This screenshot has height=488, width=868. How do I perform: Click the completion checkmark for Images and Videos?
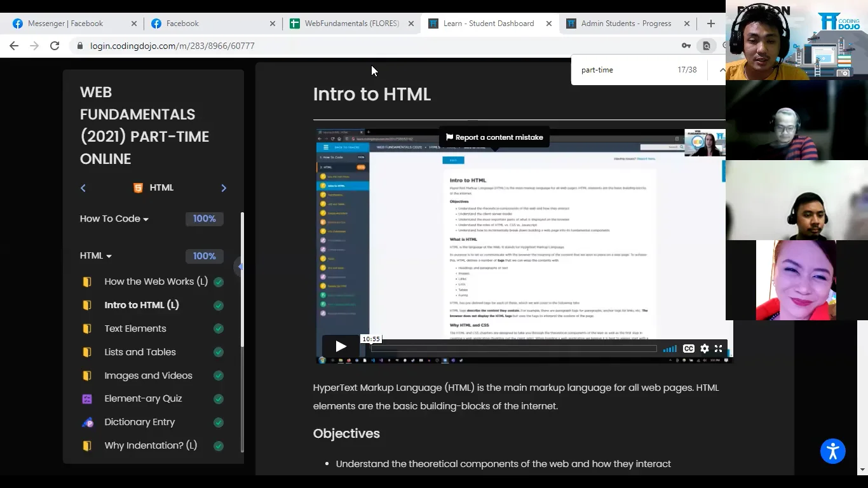[x=219, y=376]
